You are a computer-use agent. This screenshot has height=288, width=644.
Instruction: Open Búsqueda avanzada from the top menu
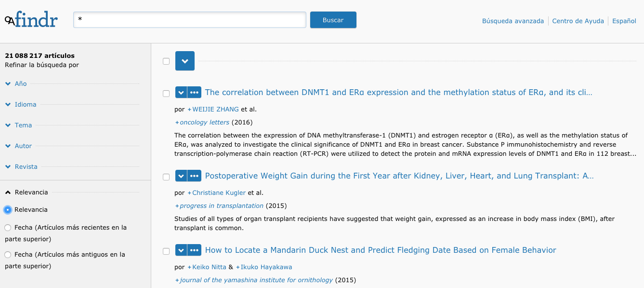point(513,21)
